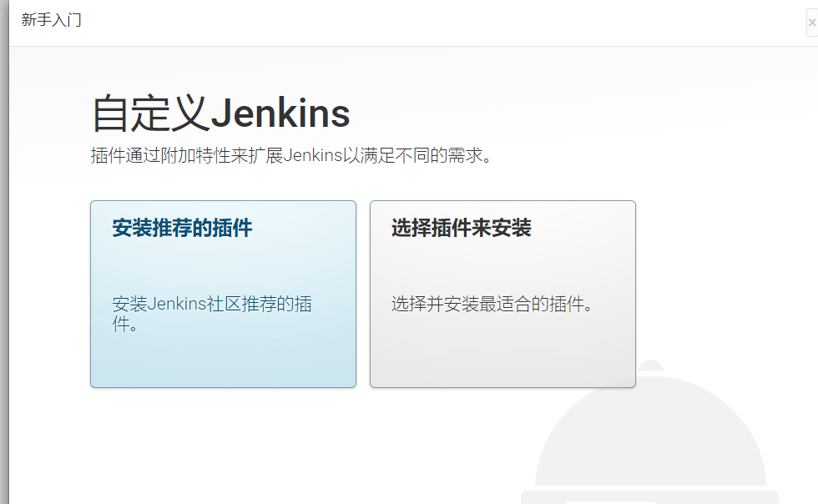Click the 新手入门 dialog title
The width and height of the screenshot is (818, 504).
coord(51,20)
